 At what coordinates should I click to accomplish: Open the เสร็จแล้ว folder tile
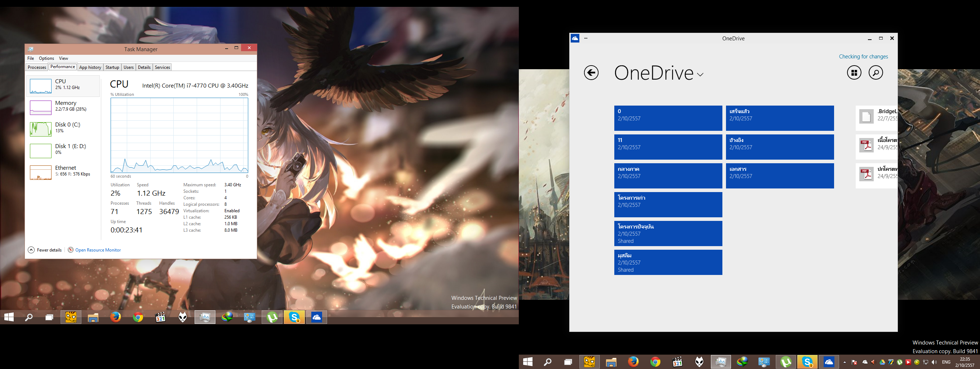pyautogui.click(x=780, y=118)
